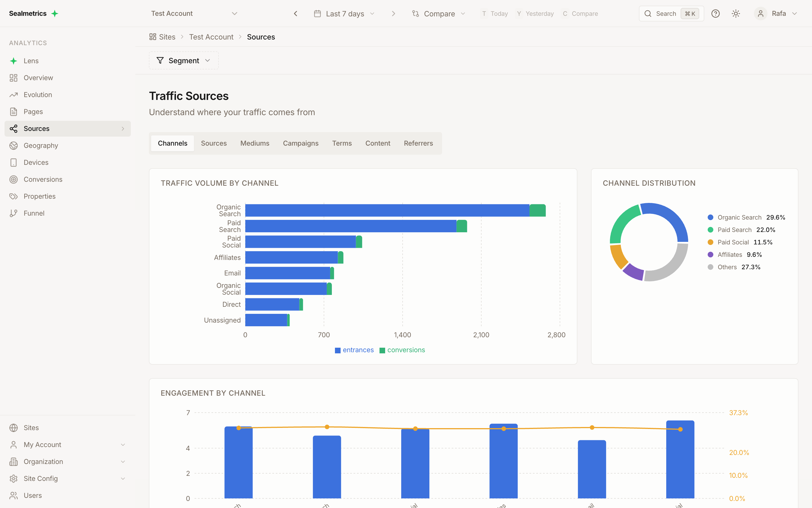The width and height of the screenshot is (812, 508).
Task: Go to next date range arrow
Action: pos(394,14)
